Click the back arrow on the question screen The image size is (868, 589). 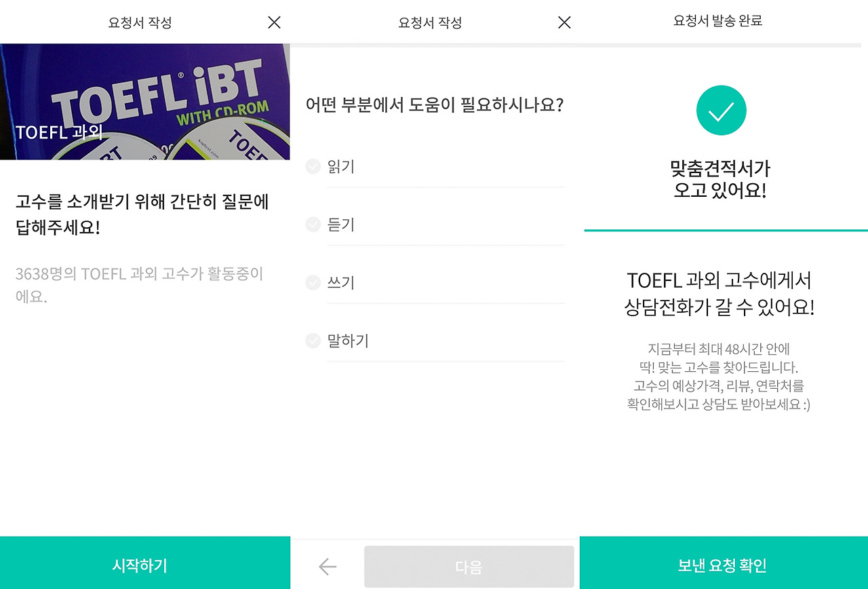click(x=328, y=565)
